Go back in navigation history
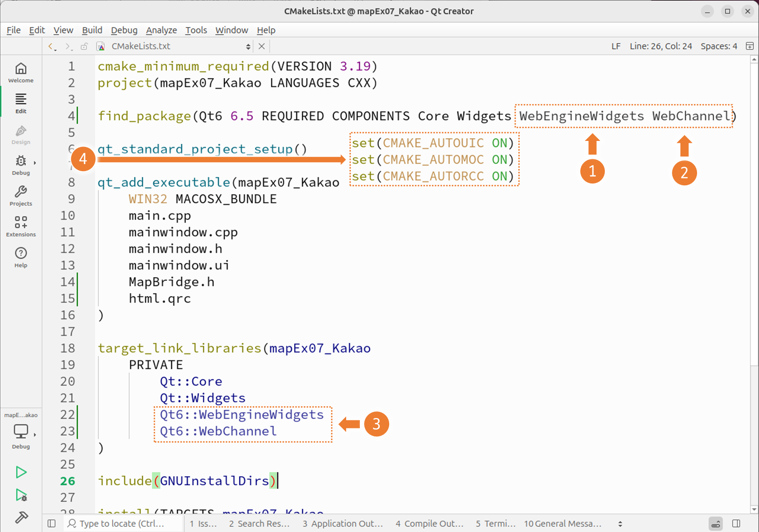The width and height of the screenshot is (759, 532). coord(52,46)
